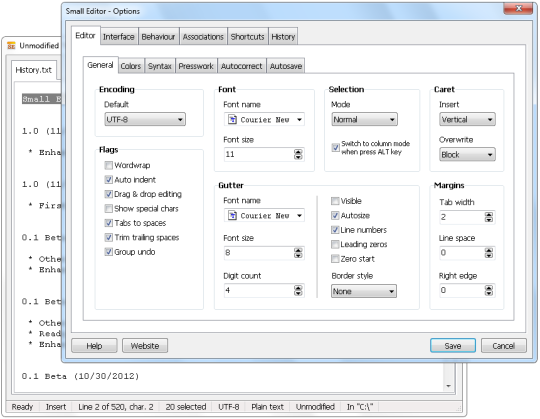Open the Associations tab

[203, 37]
